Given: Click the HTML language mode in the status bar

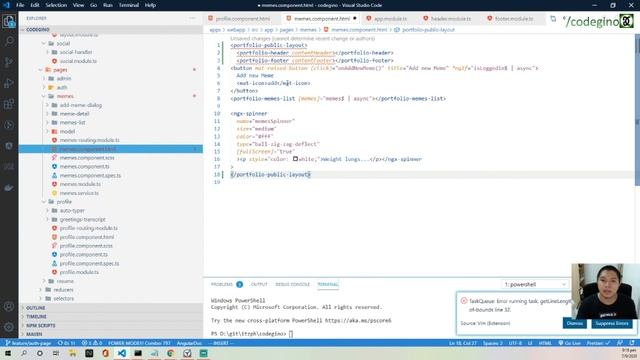Looking at the screenshot, I should 545,343.
